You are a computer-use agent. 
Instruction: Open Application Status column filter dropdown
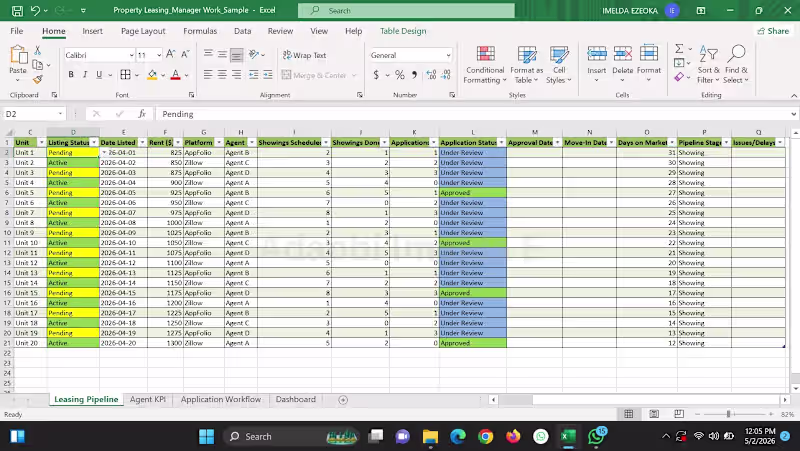[502, 142]
